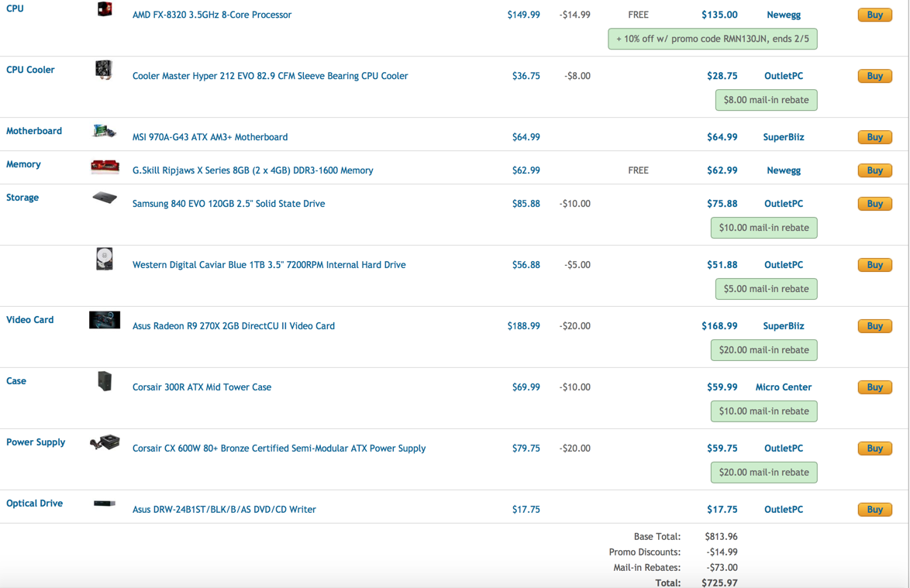Click the MSI motherboard product icon
910x588 pixels.
click(x=104, y=132)
